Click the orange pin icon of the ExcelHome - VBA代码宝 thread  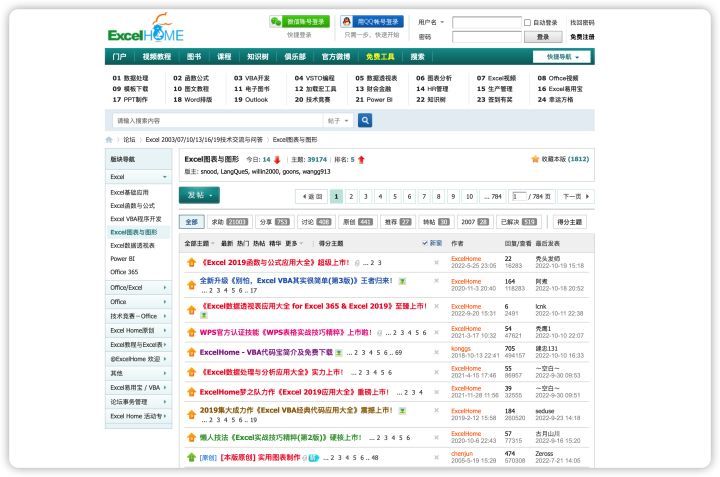191,352
